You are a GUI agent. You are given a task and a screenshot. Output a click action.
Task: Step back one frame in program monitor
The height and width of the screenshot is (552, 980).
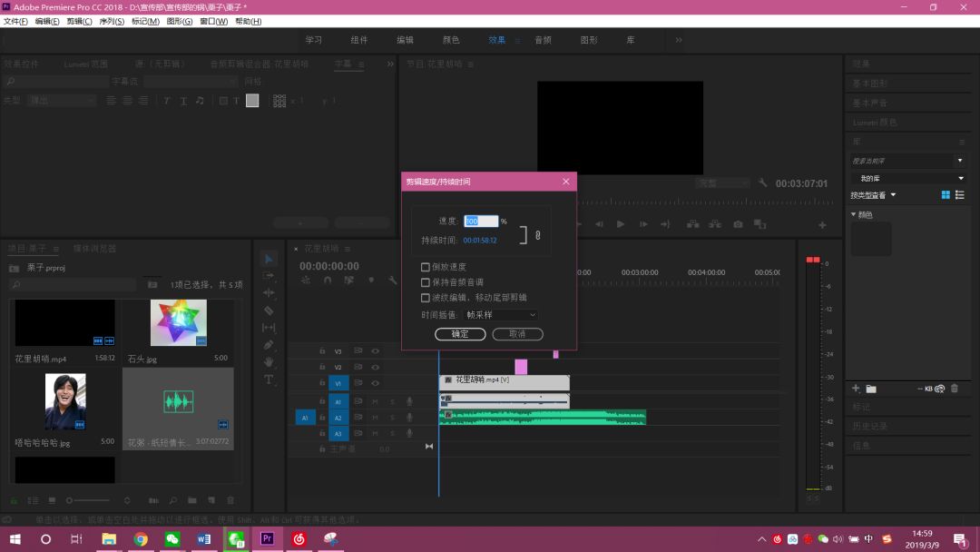tap(599, 224)
